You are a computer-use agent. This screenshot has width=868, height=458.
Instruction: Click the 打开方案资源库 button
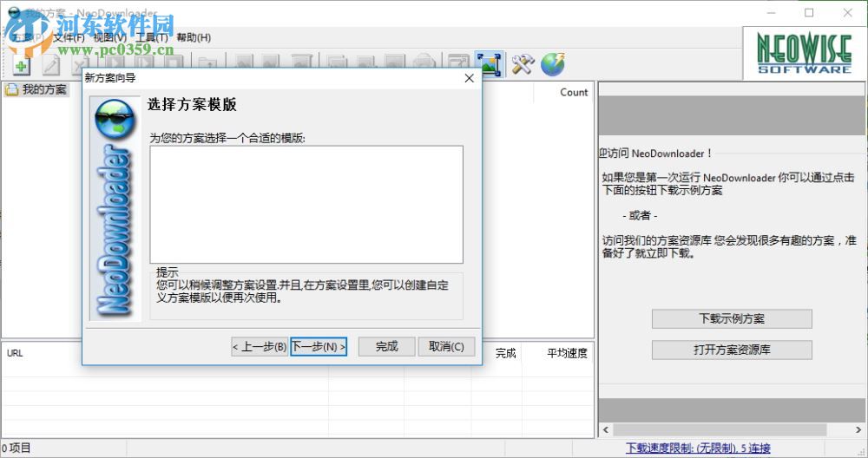point(732,350)
